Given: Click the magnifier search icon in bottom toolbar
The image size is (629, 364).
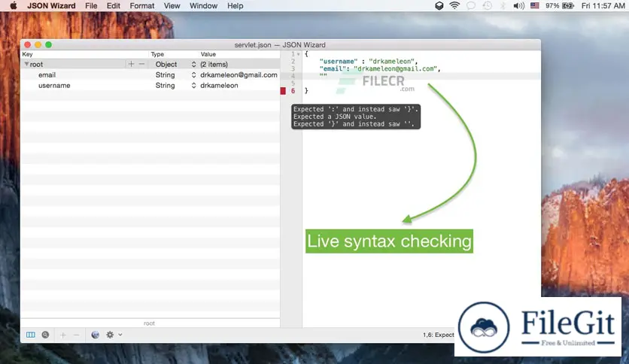Looking at the screenshot, I should click(45, 335).
